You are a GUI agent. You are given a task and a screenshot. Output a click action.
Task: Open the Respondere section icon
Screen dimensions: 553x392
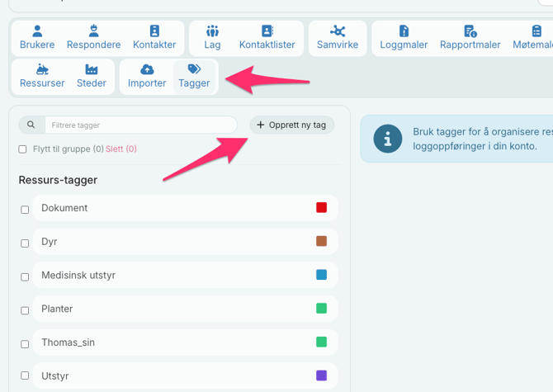coord(93,32)
